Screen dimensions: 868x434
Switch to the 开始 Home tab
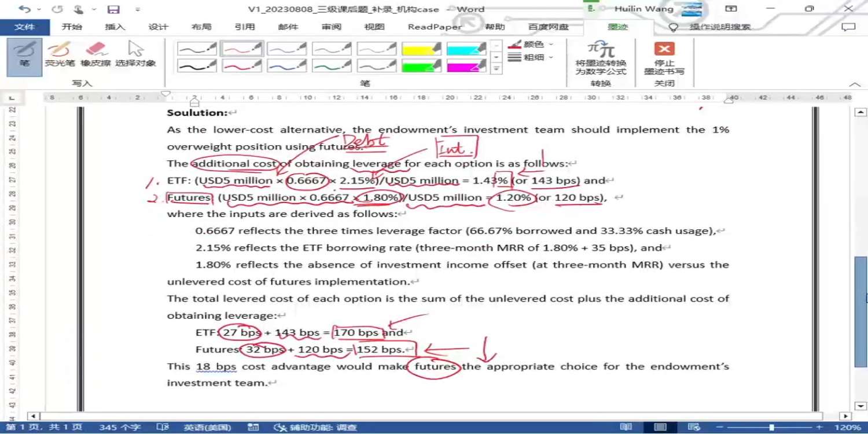pos(72,27)
